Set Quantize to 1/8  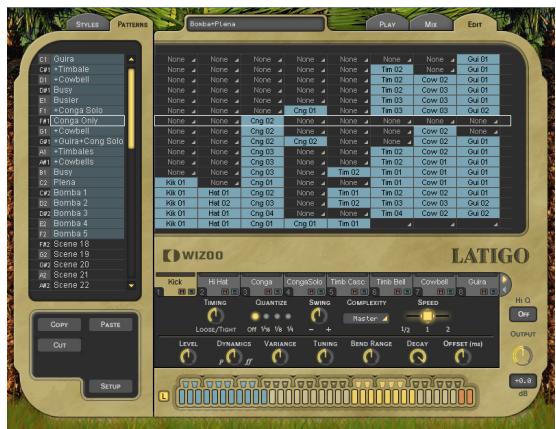(x=277, y=316)
